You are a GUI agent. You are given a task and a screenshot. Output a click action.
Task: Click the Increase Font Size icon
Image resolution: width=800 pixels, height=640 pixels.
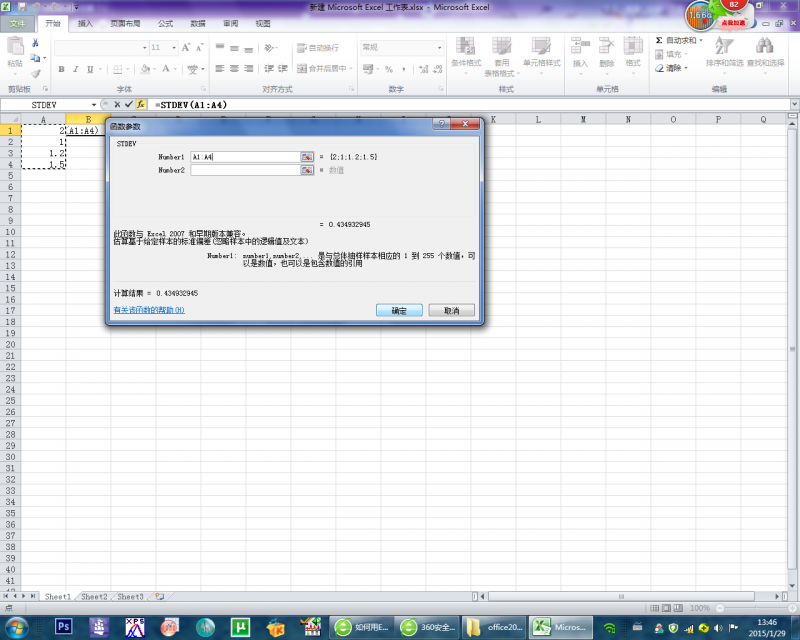pyautogui.click(x=186, y=47)
